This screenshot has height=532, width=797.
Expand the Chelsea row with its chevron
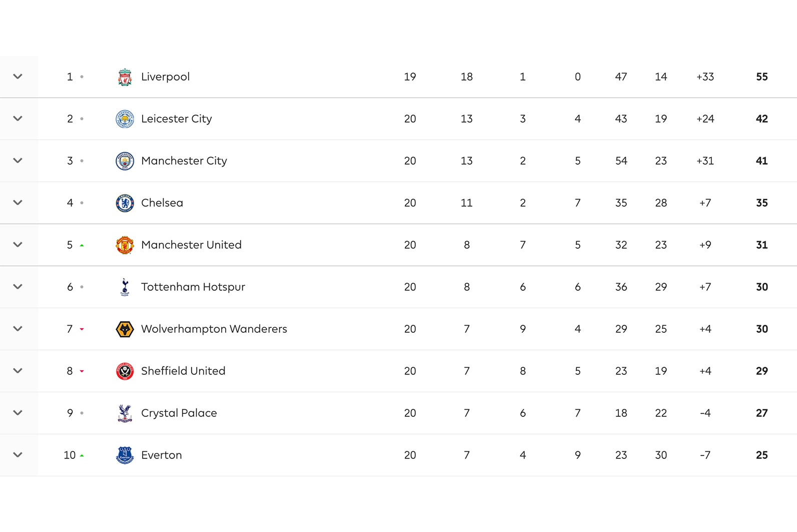[18, 203]
